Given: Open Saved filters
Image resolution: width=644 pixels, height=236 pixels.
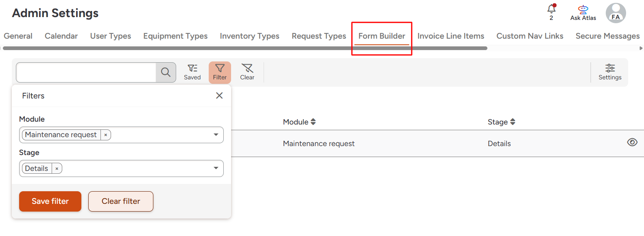Looking at the screenshot, I should point(192,72).
